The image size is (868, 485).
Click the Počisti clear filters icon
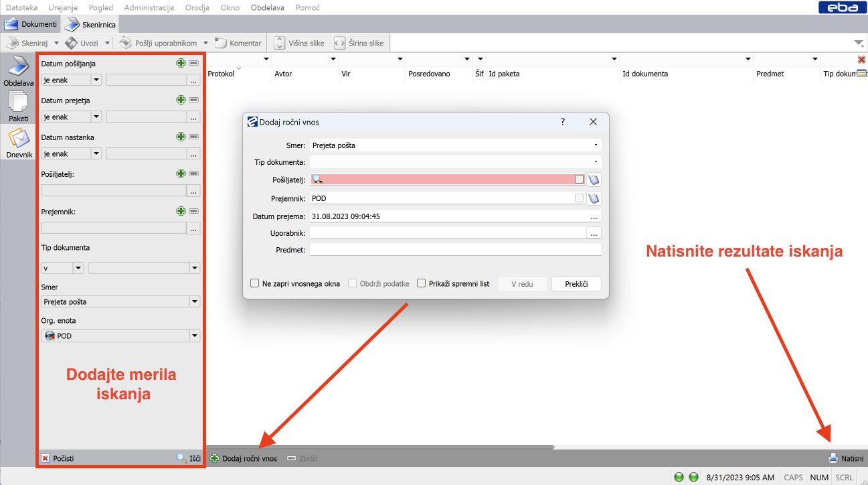46,459
